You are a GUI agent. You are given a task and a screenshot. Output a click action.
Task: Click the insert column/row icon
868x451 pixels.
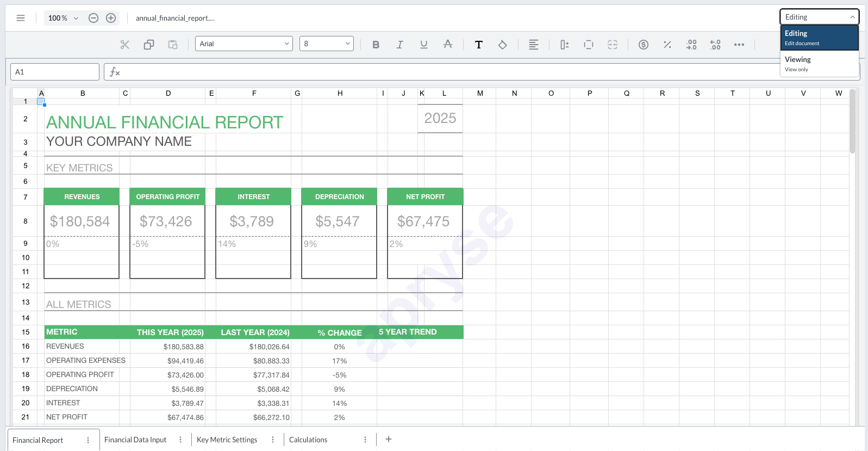click(565, 45)
